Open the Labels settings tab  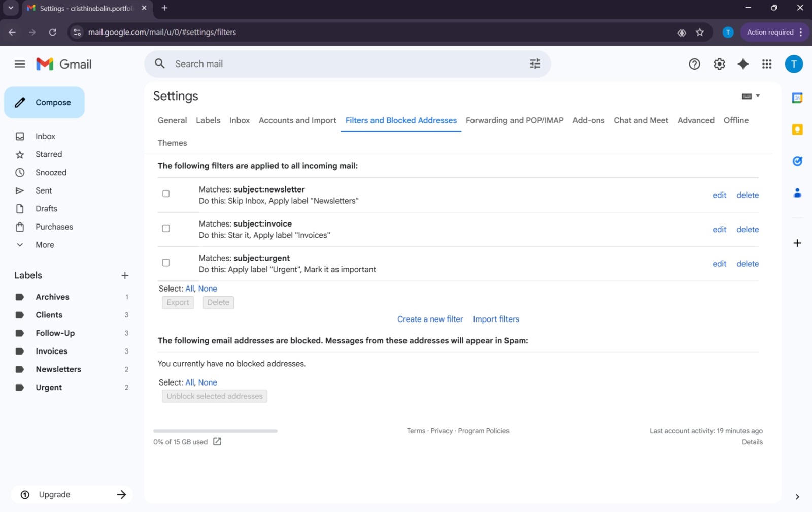[x=208, y=120]
